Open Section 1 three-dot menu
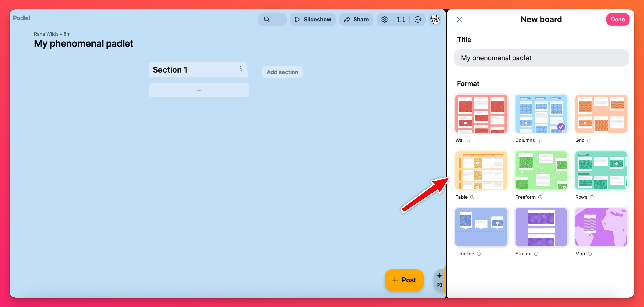 coord(241,68)
